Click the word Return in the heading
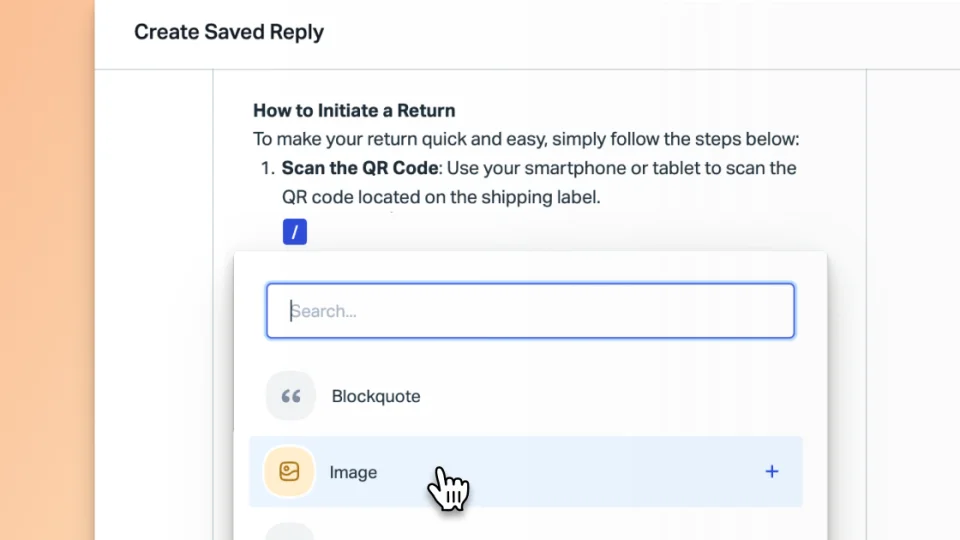 [x=427, y=110]
